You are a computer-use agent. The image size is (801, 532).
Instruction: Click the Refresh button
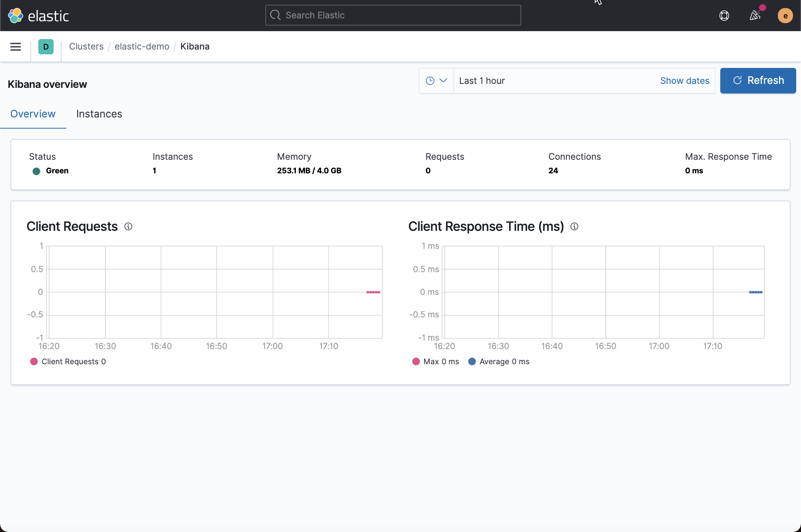pos(758,80)
